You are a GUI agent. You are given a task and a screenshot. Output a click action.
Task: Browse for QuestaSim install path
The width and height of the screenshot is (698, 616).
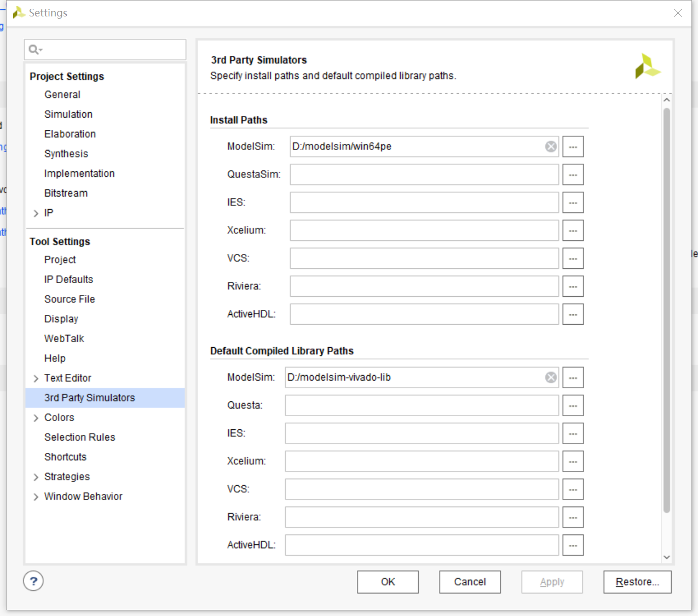tap(573, 175)
